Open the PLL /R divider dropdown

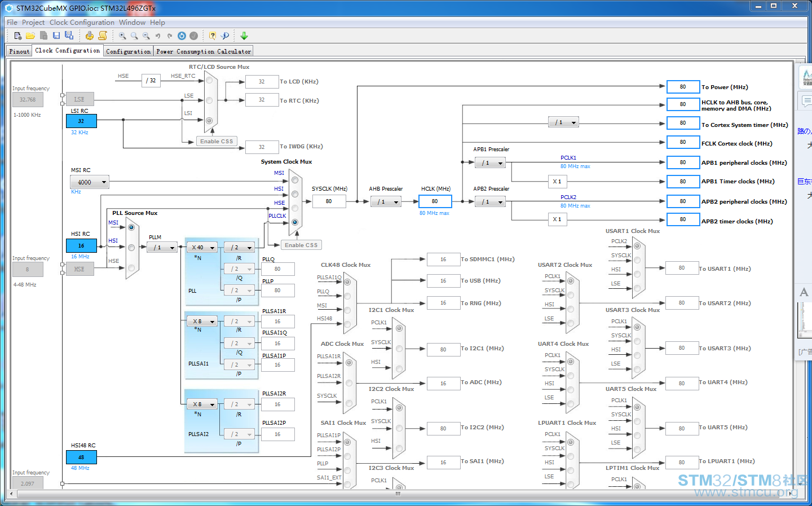coord(239,248)
